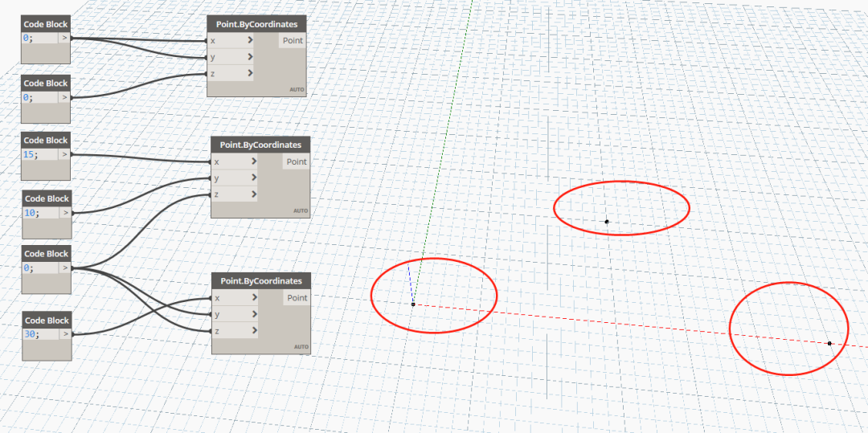This screenshot has height=433, width=868.
Task: Click z input port of the middle Point.ByCoordinates node
Action: 234,194
